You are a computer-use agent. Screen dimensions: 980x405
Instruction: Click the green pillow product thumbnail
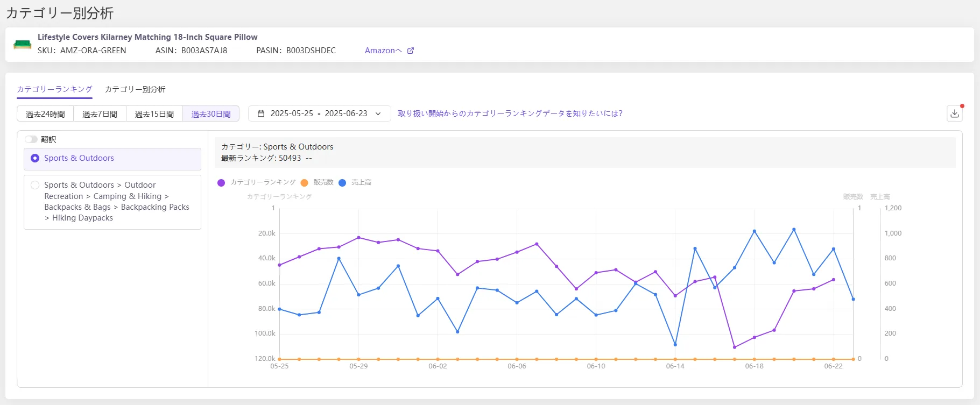[x=23, y=44]
